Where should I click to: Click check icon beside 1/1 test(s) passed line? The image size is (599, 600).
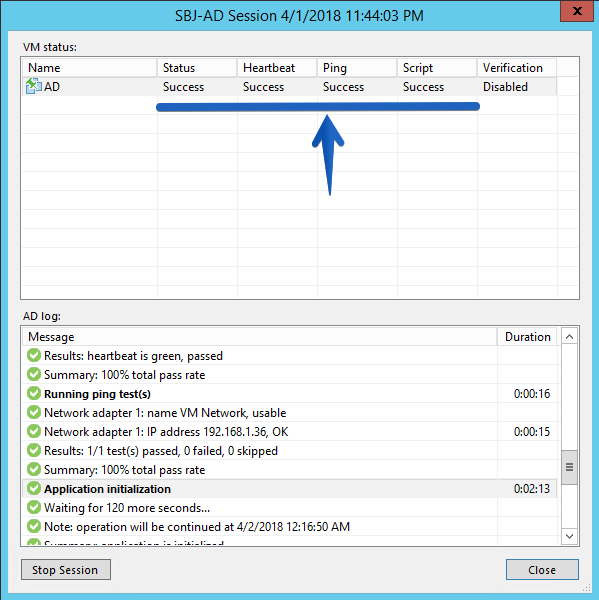tap(34, 450)
